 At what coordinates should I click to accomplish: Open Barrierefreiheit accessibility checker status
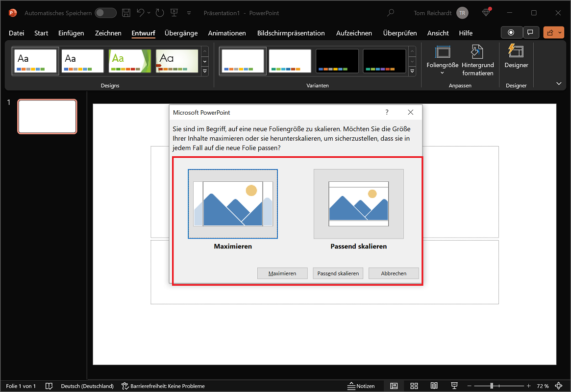tap(163, 386)
